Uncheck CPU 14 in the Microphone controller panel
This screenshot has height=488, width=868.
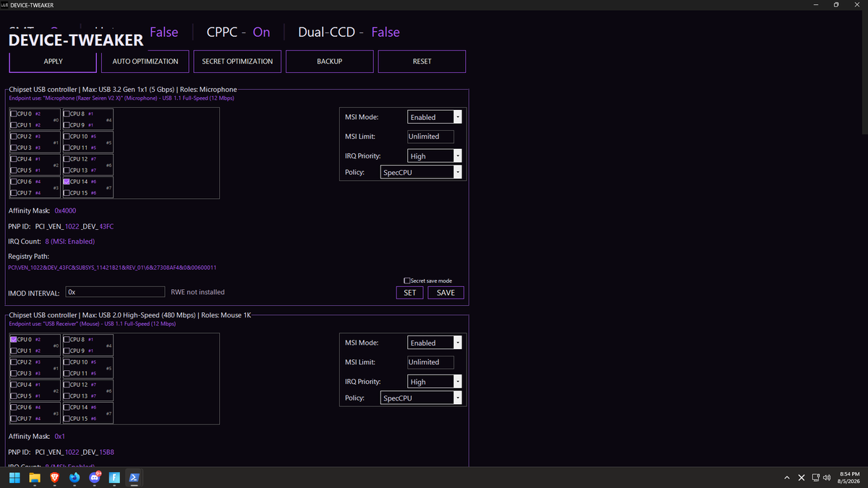point(67,182)
